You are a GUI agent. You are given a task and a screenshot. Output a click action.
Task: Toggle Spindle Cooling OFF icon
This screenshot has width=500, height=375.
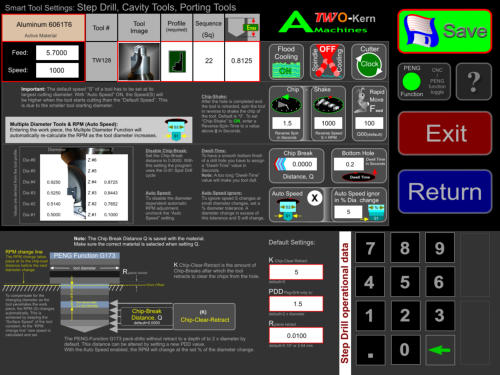327,62
